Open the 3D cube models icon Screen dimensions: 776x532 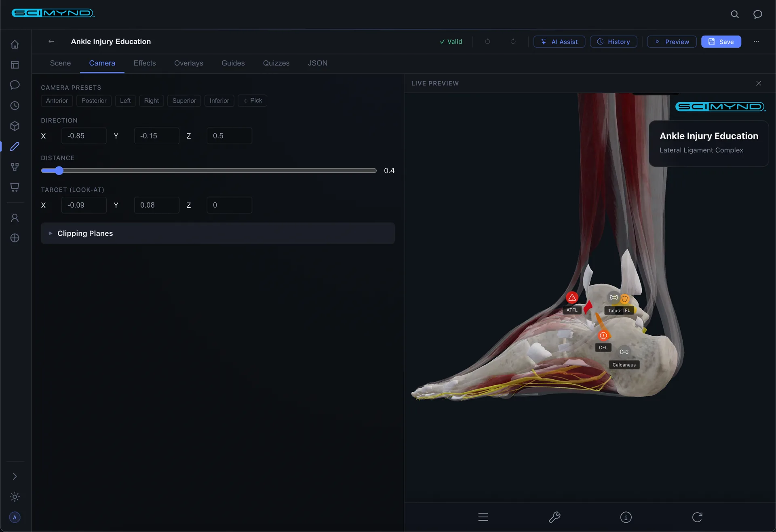pyautogui.click(x=15, y=126)
